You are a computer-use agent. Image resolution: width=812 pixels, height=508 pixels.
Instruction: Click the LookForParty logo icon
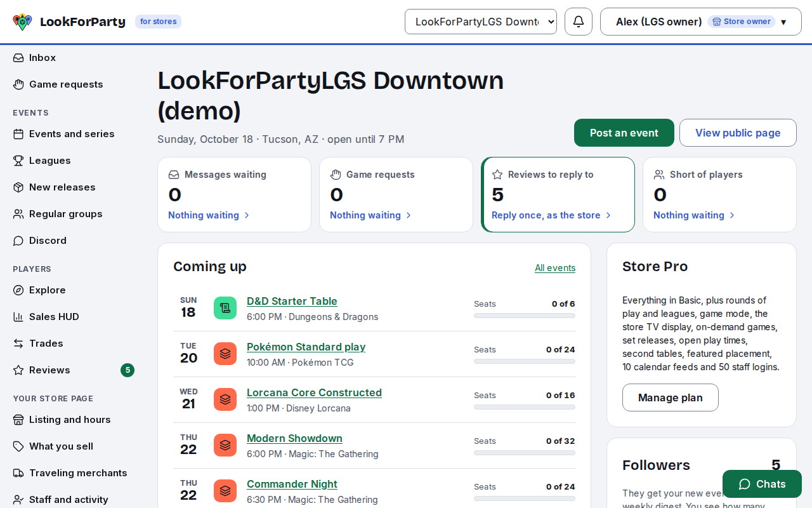pos(22,22)
